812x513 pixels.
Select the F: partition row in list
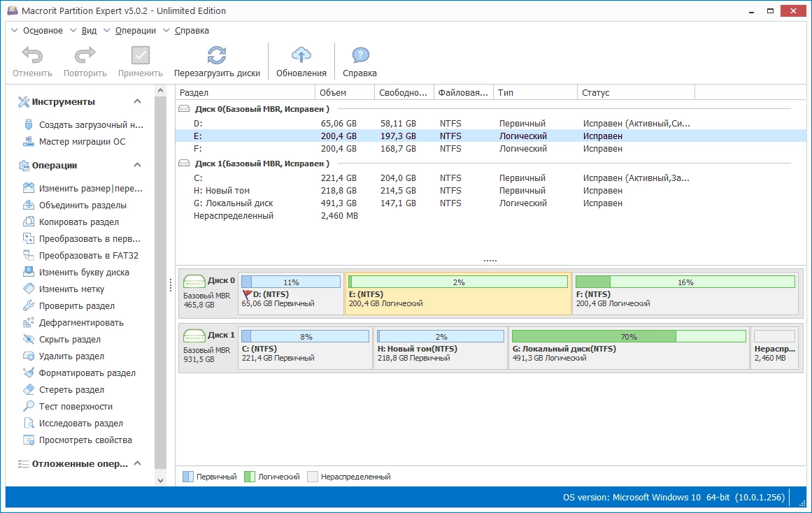491,149
